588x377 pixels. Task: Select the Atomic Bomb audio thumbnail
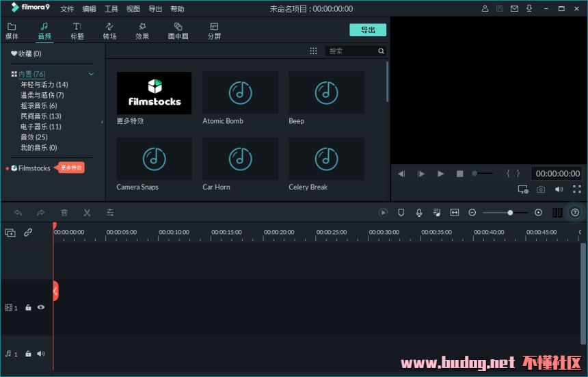click(x=240, y=93)
